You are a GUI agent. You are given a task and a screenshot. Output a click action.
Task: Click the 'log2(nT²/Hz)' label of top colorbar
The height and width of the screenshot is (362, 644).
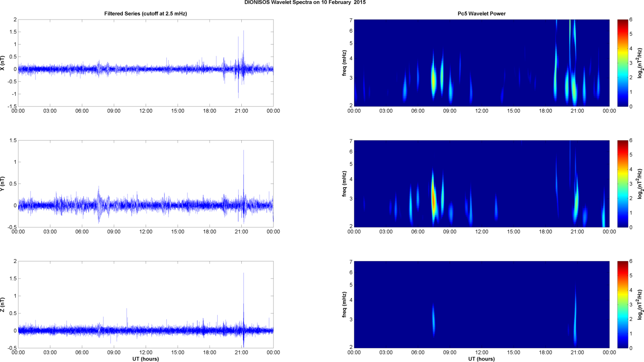640,63
